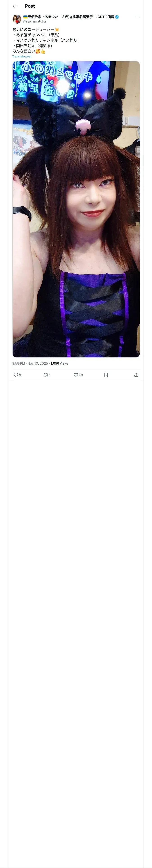Like the post with the heart icon

click(76, 375)
